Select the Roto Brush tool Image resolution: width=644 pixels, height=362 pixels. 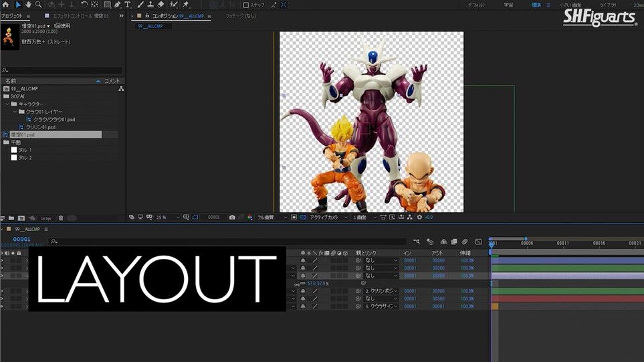tap(174, 5)
